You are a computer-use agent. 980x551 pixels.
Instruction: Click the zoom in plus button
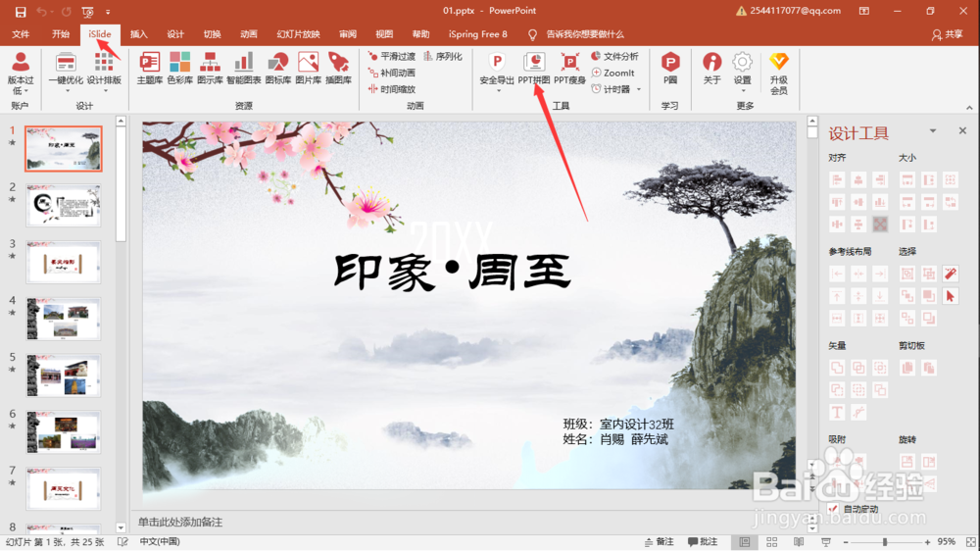point(927,541)
